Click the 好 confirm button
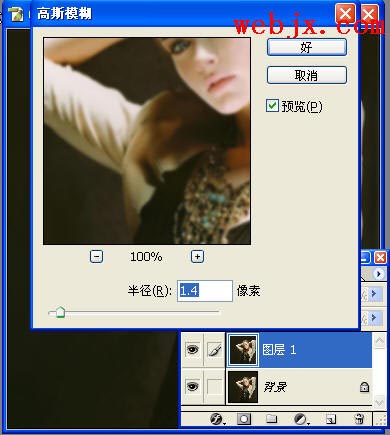Image resolution: width=390 pixels, height=435 pixels. tap(307, 47)
